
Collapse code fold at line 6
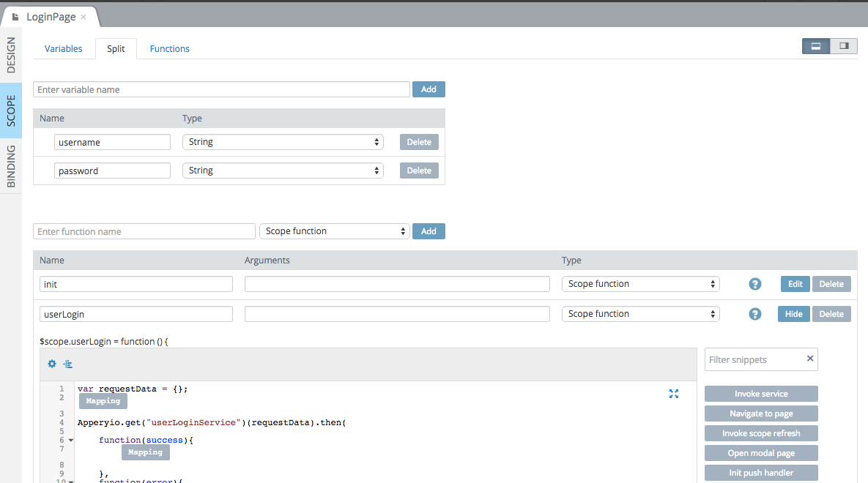click(x=71, y=440)
